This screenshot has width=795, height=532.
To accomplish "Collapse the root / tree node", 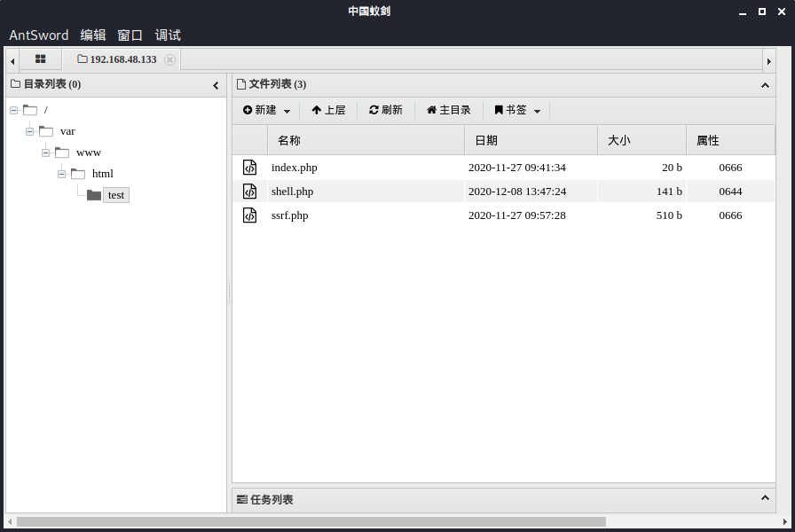I will tap(13, 110).
